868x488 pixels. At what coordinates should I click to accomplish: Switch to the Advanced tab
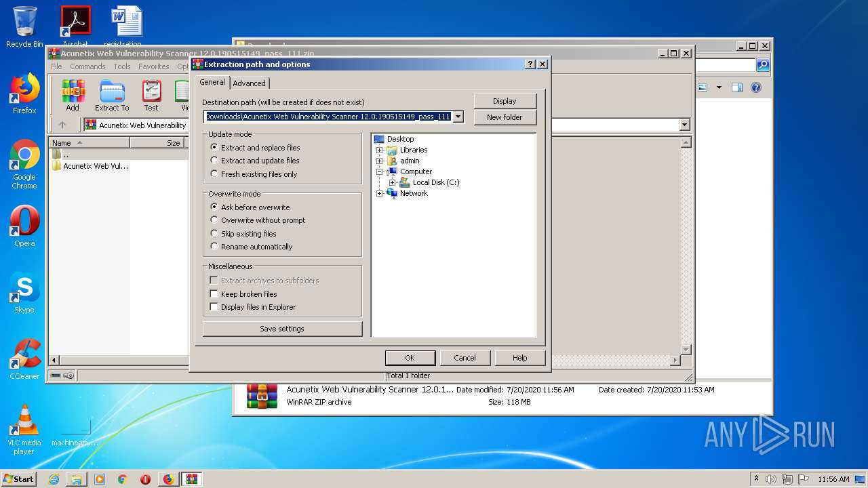pyautogui.click(x=250, y=83)
